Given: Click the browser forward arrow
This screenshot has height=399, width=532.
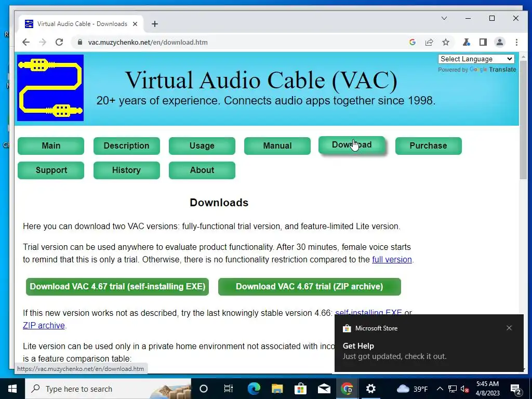Looking at the screenshot, I should coord(43,42).
